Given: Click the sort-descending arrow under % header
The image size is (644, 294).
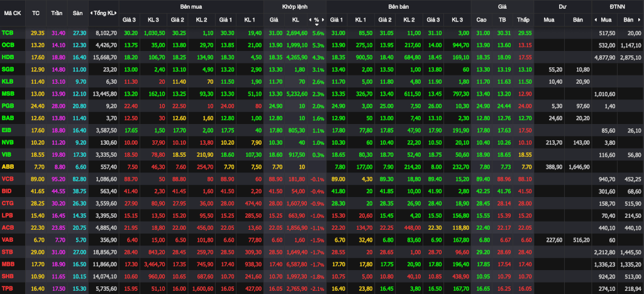Looking at the screenshot, I should click(316, 25).
